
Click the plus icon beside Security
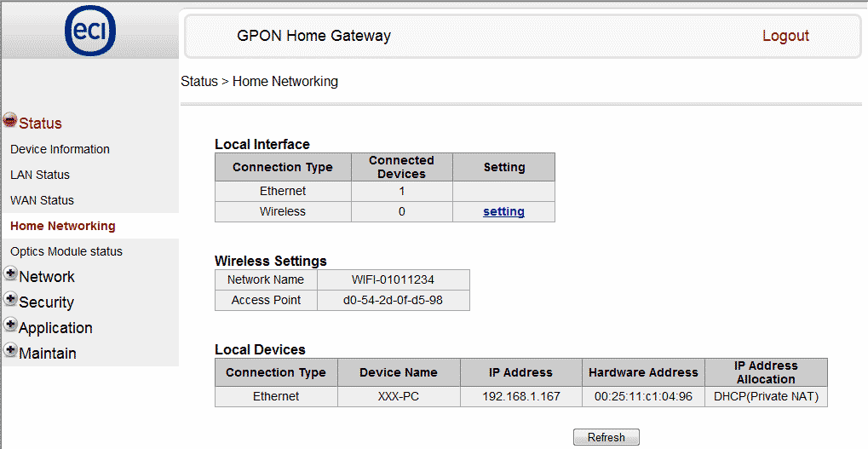click(x=10, y=300)
